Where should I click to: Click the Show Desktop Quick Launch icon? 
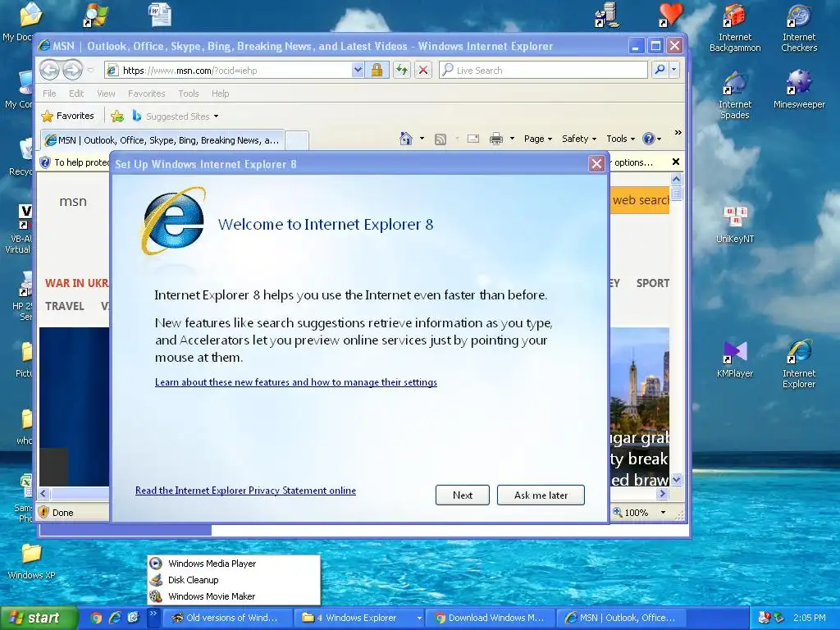[x=134, y=618]
